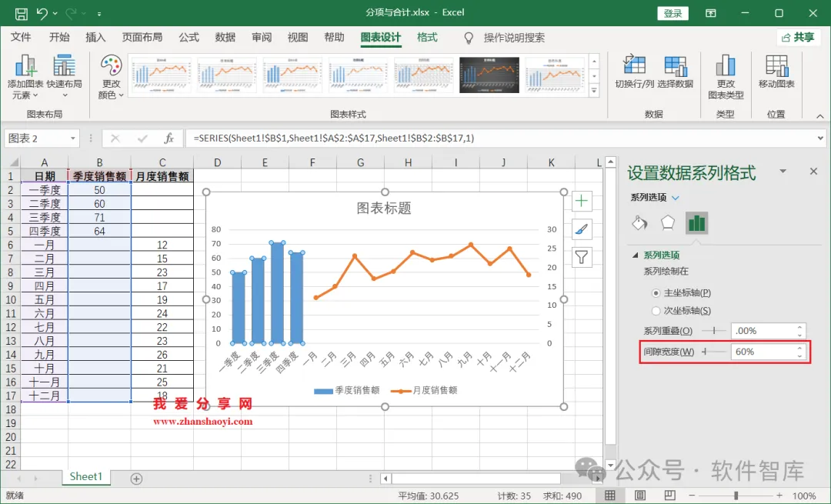The width and height of the screenshot is (831, 504).
Task: Select the Sheet1 tab
Action: 85,476
